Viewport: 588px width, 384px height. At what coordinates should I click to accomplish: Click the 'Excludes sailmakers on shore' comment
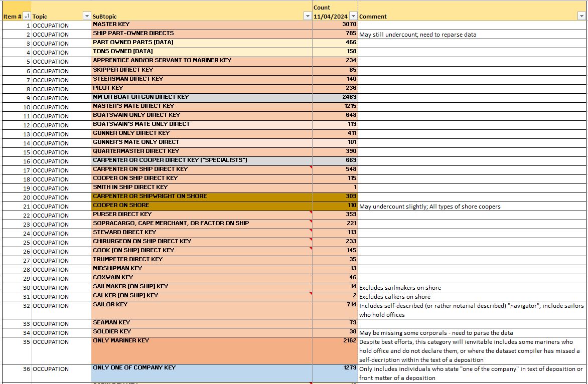(472, 288)
